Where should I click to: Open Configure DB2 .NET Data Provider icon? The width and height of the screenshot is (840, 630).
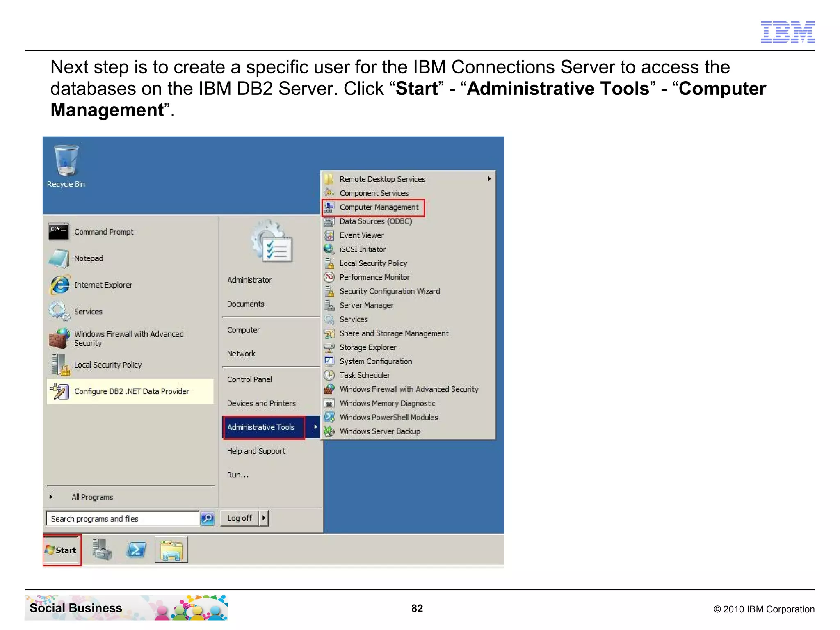coord(60,391)
